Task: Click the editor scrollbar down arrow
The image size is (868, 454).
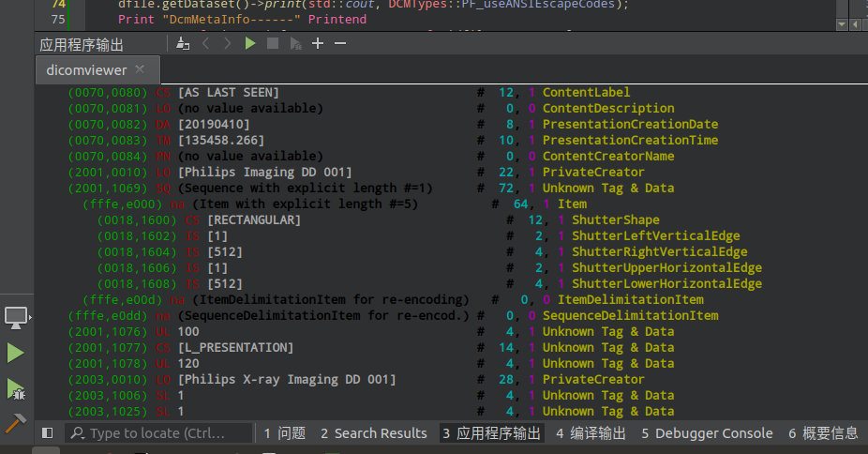Action: click(x=842, y=24)
